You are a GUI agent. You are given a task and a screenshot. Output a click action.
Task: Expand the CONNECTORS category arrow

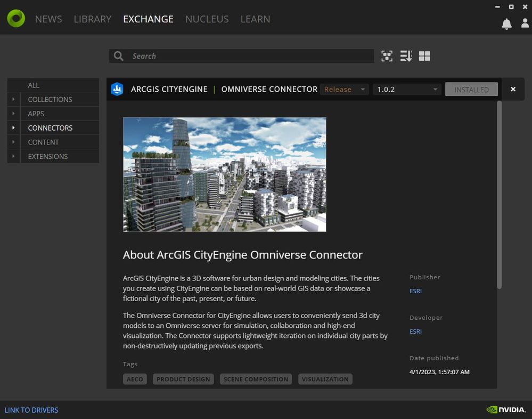(x=13, y=127)
